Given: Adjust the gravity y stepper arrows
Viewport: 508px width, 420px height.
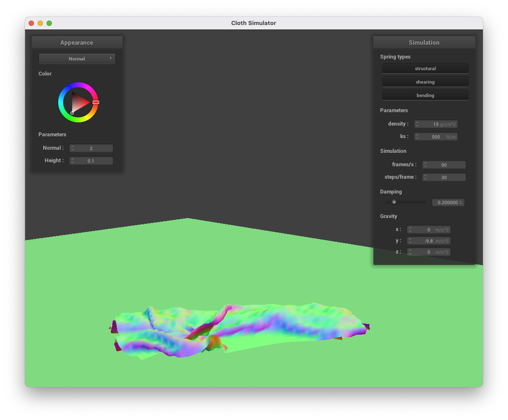Looking at the screenshot, I should [x=410, y=241].
